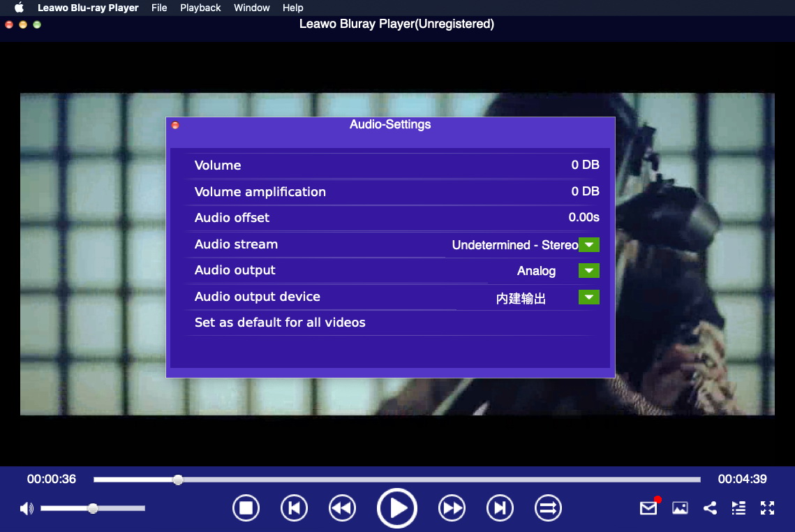Open the Playback menu
Viewport: 795px width, 532px height.
[200, 8]
